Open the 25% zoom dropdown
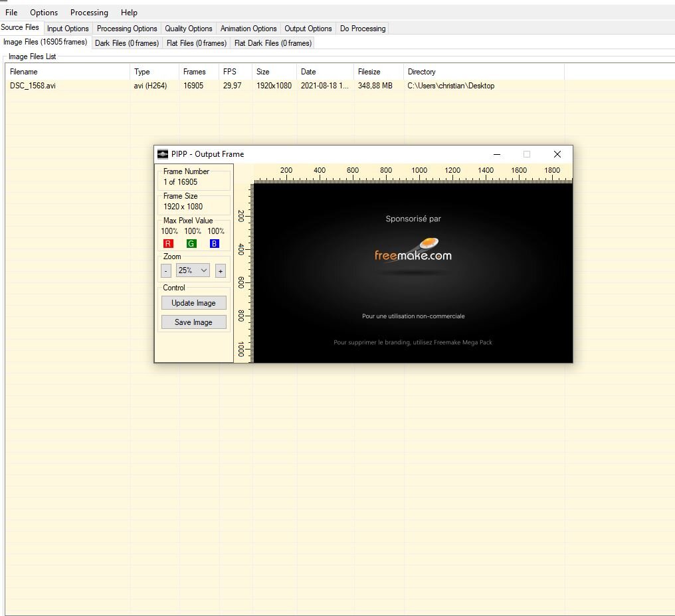 pos(193,270)
